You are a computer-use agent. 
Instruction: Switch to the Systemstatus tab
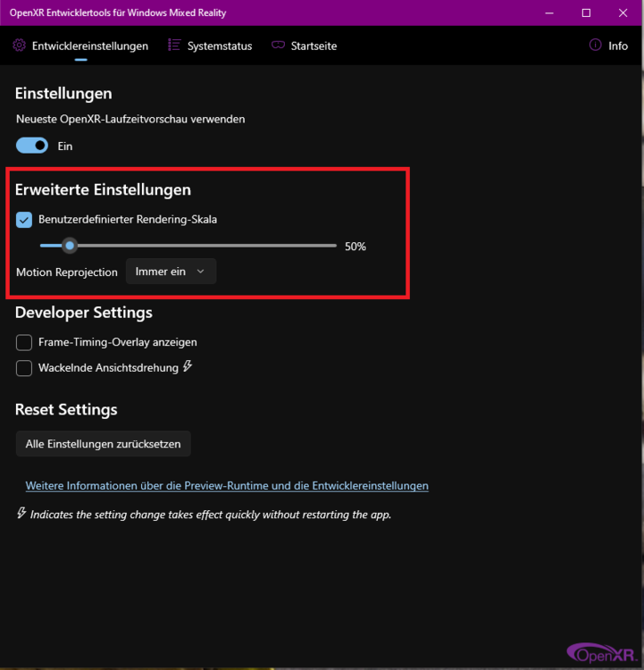point(210,46)
